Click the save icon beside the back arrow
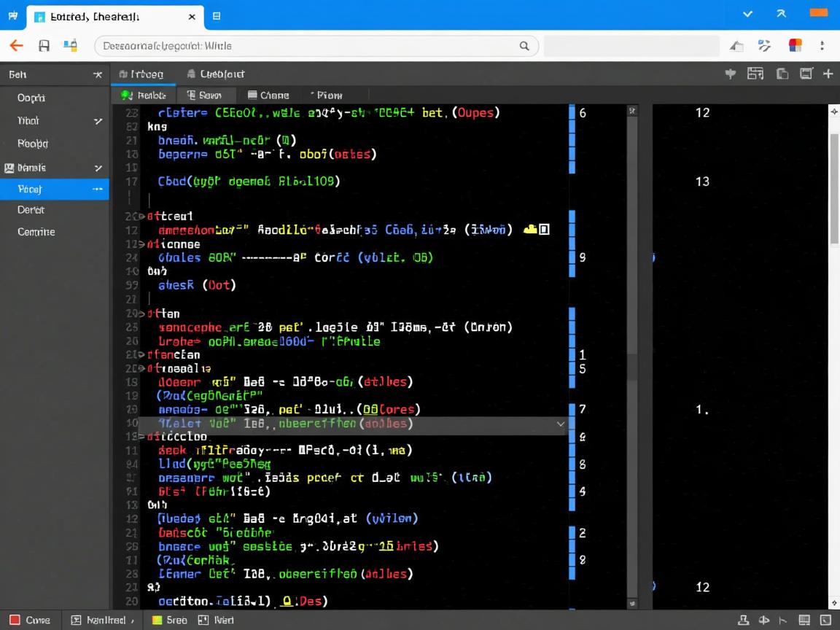 (x=44, y=46)
